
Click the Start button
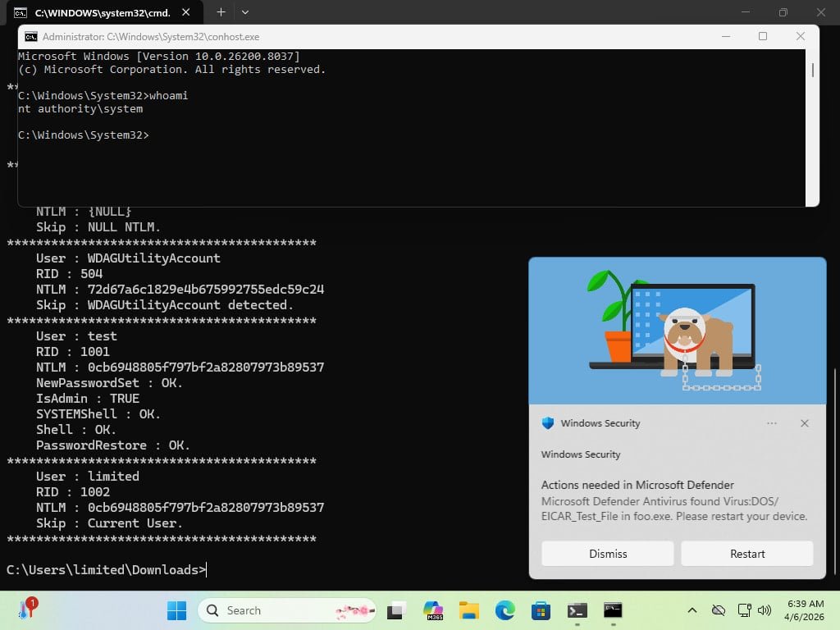tap(176, 610)
